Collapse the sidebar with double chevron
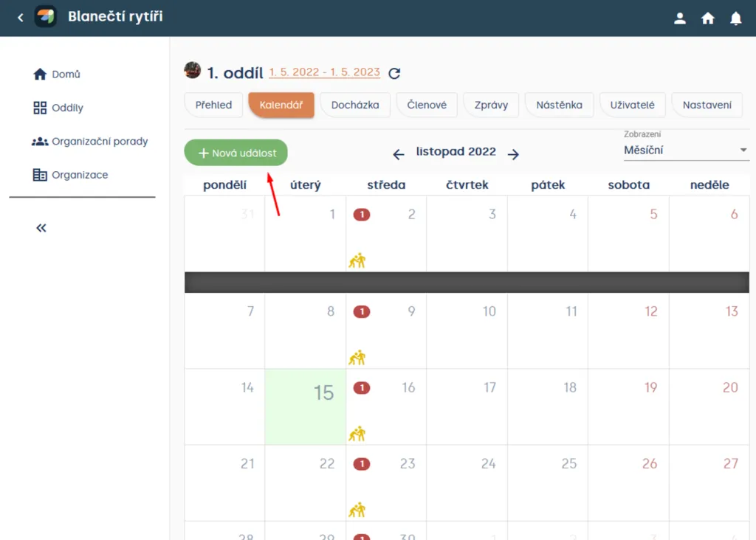The width and height of the screenshot is (756, 540). click(x=41, y=228)
